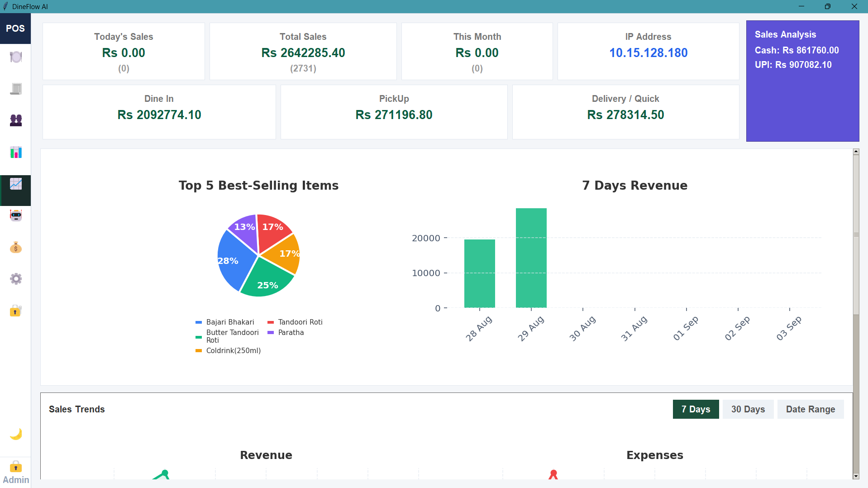Click the scrollbar up arrow
Screen dimensions: 868x488
856,152
